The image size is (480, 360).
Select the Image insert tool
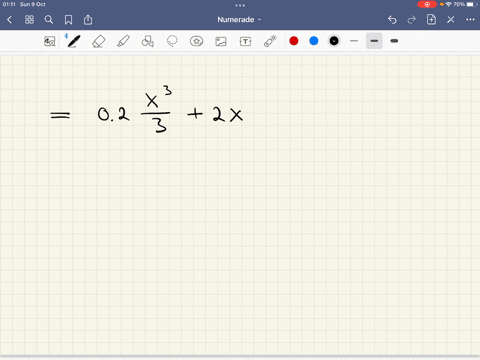221,41
